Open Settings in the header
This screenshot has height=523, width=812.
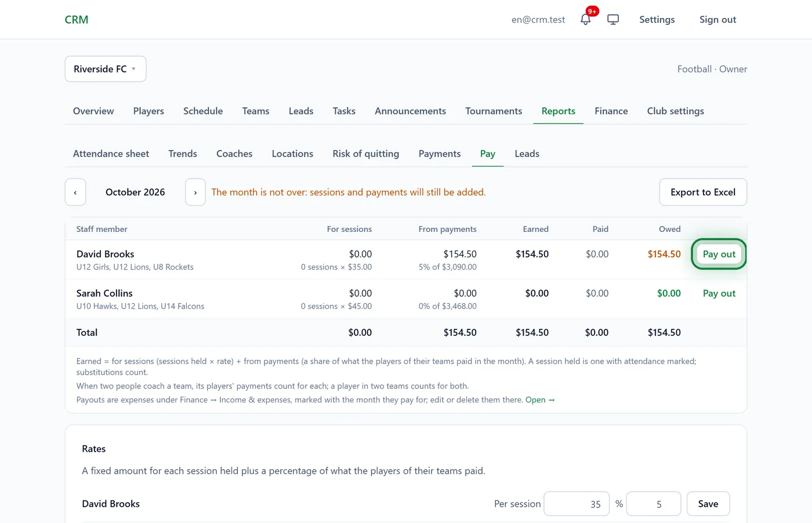click(657, 20)
